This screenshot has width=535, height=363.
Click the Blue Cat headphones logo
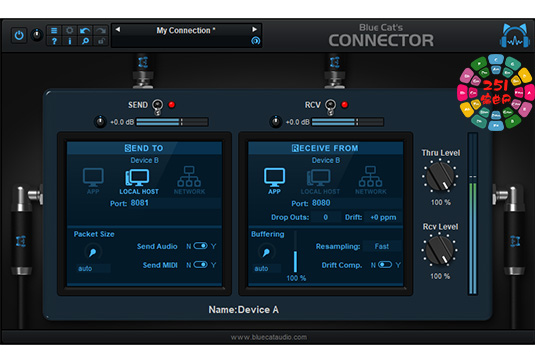pos(515,36)
